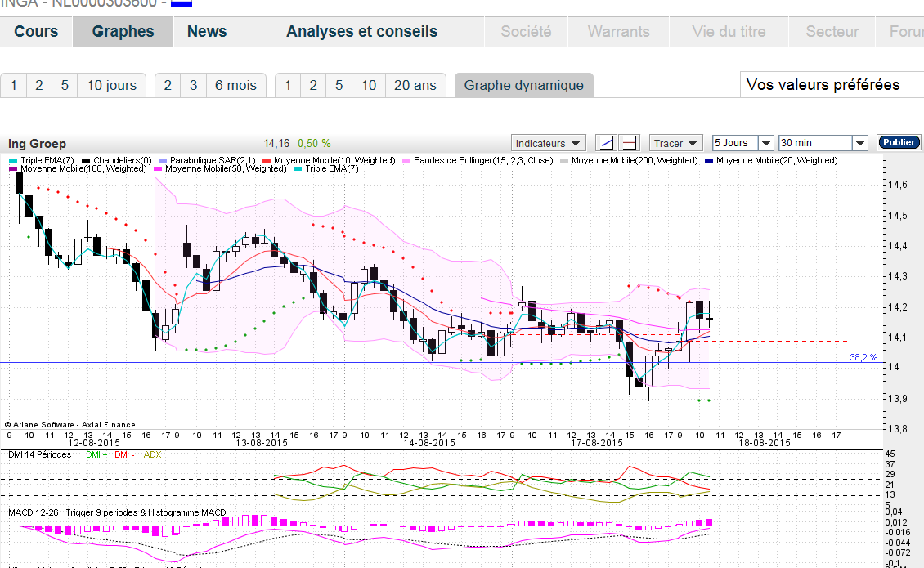924x568 pixels.
Task: Click the flag icon beside the ISIN code
Action: point(182,2)
